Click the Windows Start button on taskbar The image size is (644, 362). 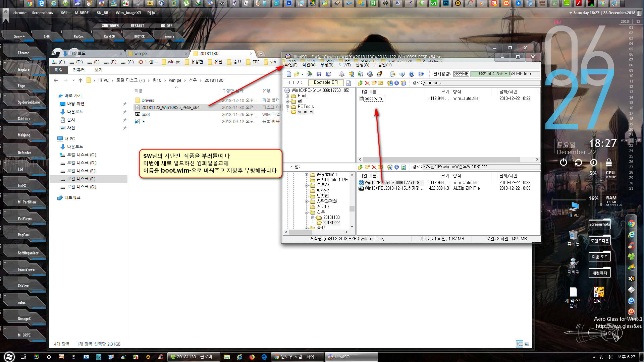(9, 357)
